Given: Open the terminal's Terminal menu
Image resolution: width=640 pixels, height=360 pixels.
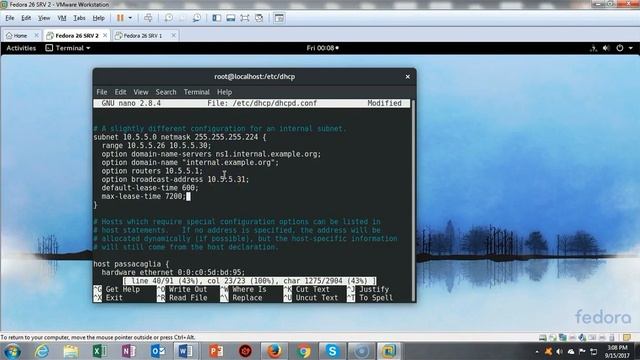Looking at the screenshot, I should (197, 92).
